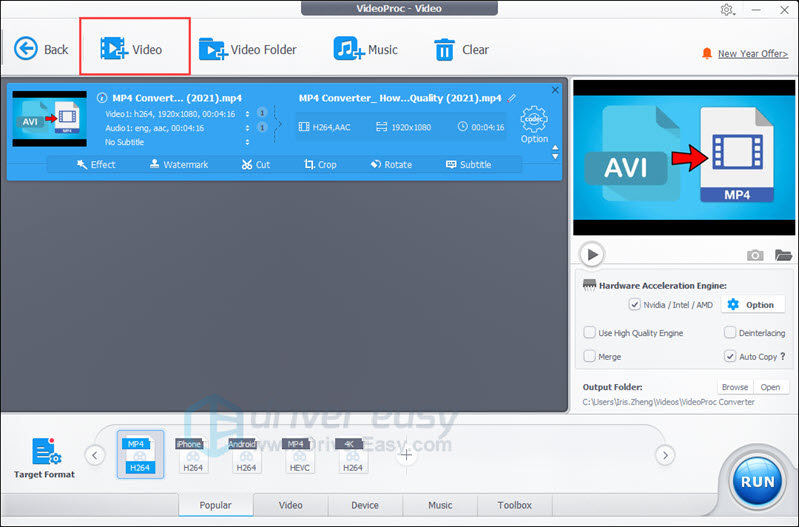This screenshot has height=527, width=799.
Task: Take a snapshot with camera icon
Action: point(755,255)
